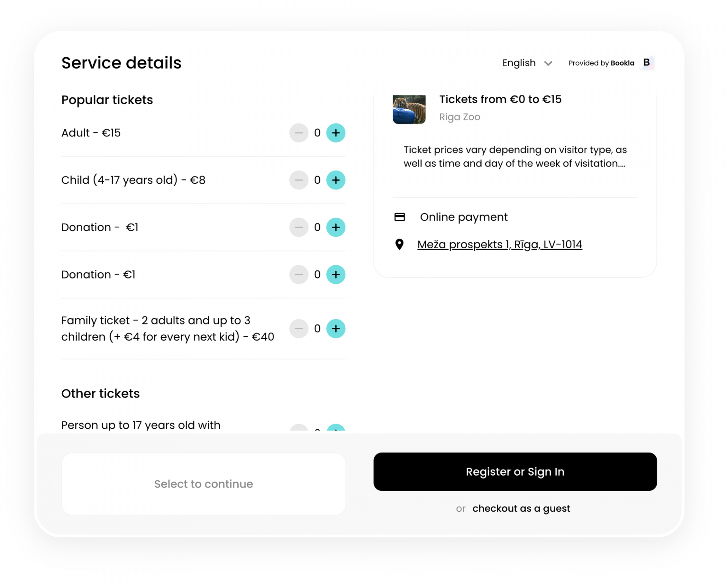The width and height of the screenshot is (728, 584).
Task: Click plus icon for Person up to 17 ticket
Action: pyautogui.click(x=336, y=430)
